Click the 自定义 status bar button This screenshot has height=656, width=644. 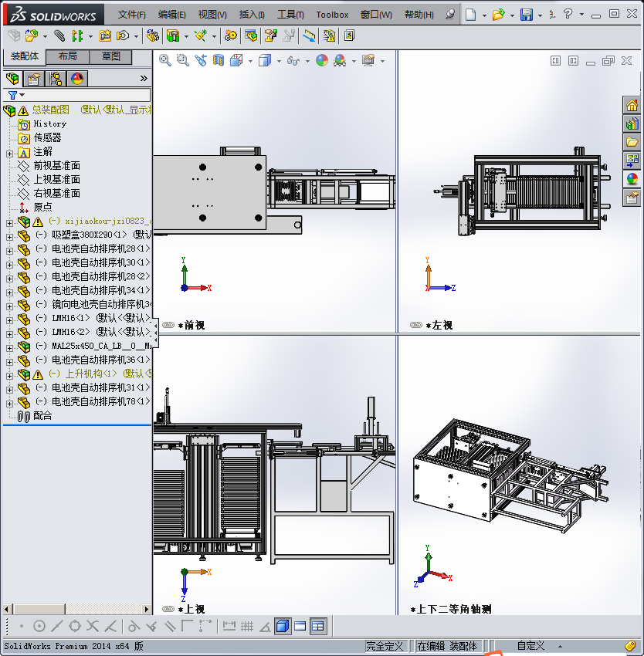530,646
